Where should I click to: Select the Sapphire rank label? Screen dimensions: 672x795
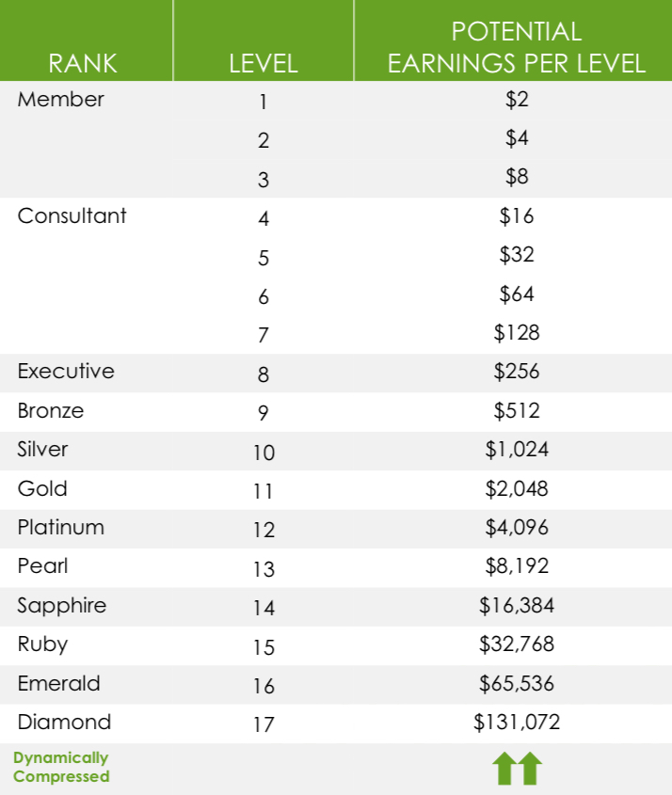(x=62, y=606)
